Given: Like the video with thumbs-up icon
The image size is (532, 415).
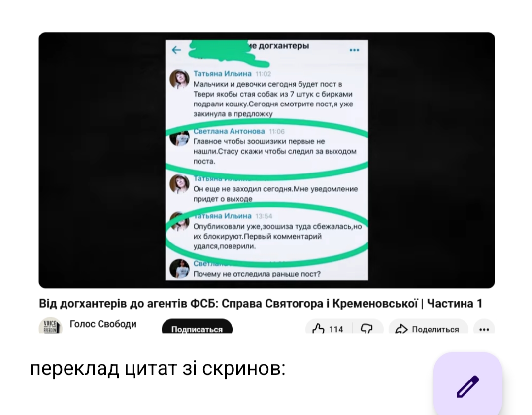Looking at the screenshot, I should (x=318, y=329).
